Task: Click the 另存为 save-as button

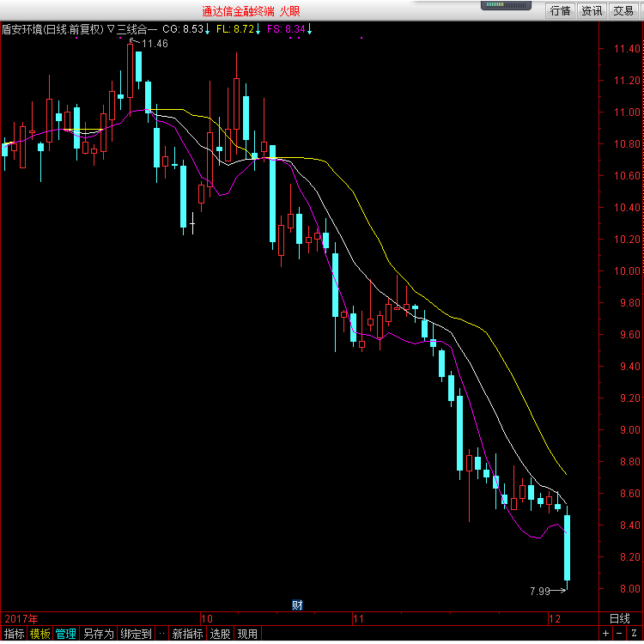Action: (99, 634)
